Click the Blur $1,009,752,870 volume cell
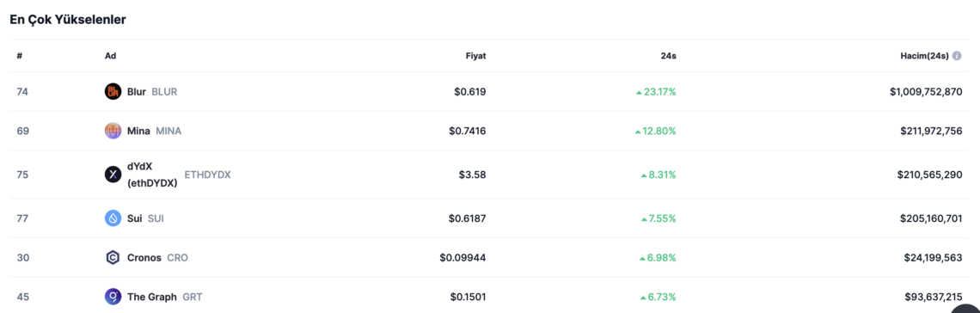The image size is (980, 313). point(926,92)
